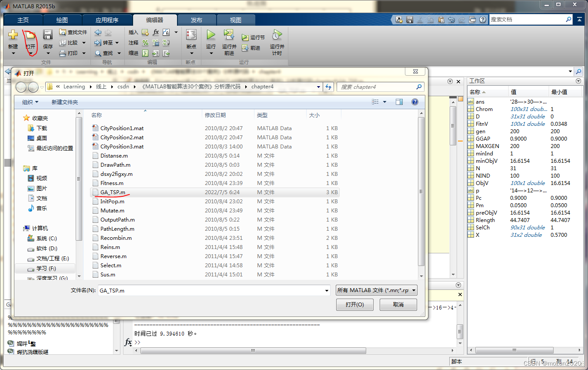Click the 比较 (Compare) icon

tap(63, 43)
